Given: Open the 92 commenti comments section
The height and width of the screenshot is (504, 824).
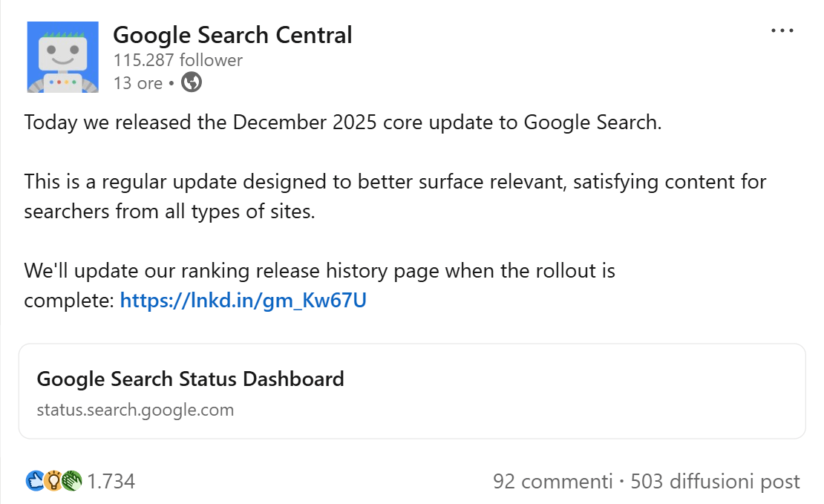Looking at the screenshot, I should [x=554, y=481].
